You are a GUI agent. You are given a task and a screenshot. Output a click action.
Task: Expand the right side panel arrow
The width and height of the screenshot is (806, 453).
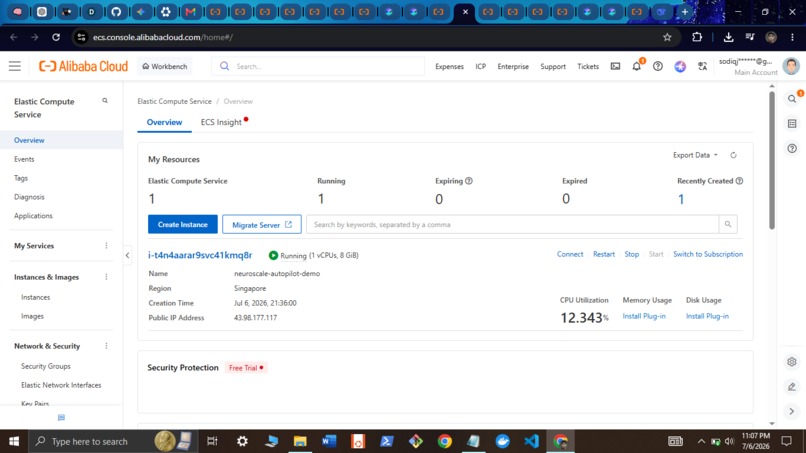pos(792,411)
